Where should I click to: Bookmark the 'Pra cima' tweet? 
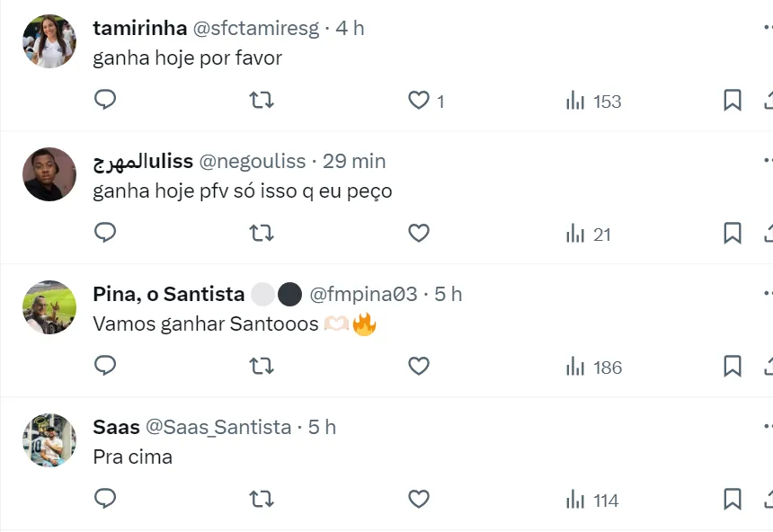pyautogui.click(x=733, y=500)
